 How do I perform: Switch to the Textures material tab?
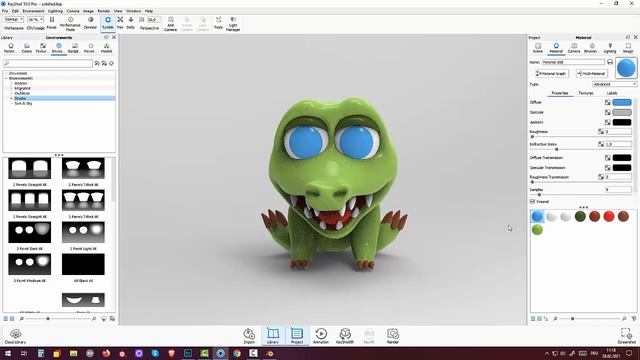tap(586, 93)
